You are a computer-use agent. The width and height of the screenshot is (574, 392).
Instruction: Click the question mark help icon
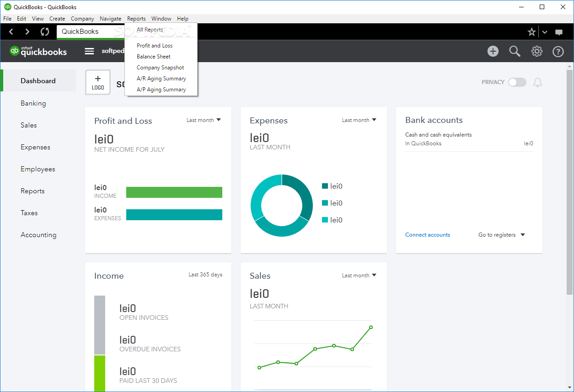(558, 51)
